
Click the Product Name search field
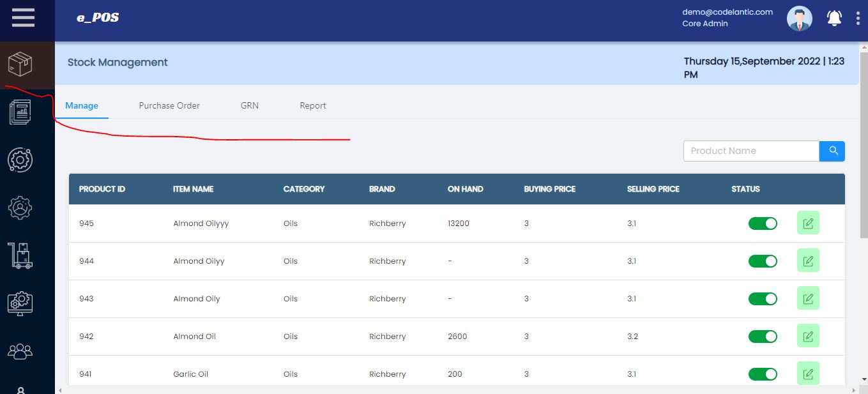751,151
